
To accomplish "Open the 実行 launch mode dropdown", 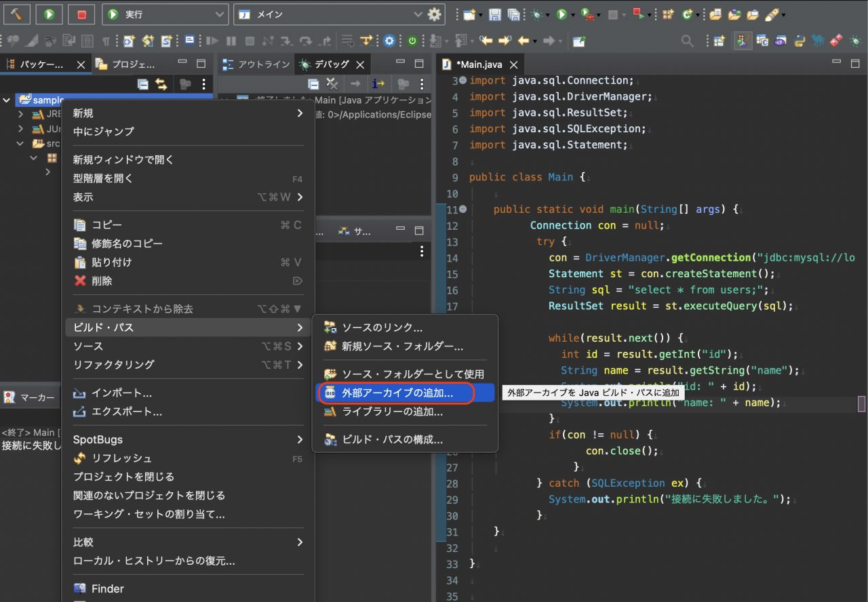I will click(165, 14).
